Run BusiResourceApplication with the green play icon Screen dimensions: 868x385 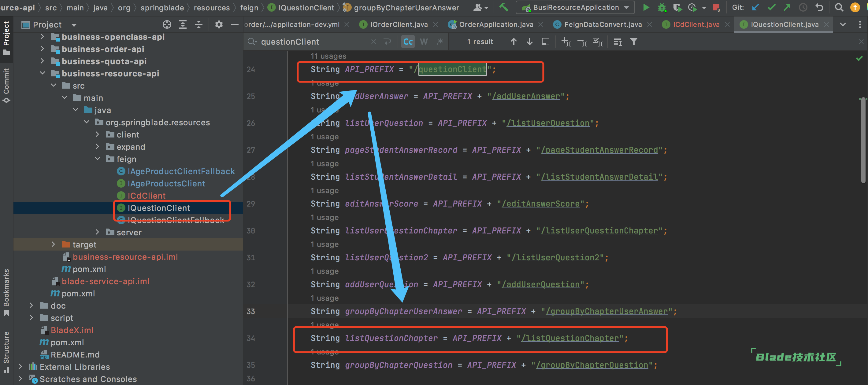[x=646, y=7]
